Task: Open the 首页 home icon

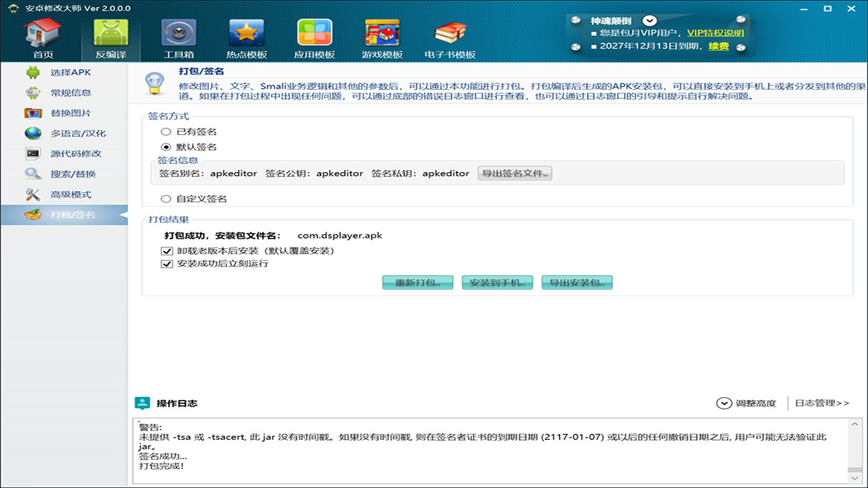Action: click(x=42, y=33)
